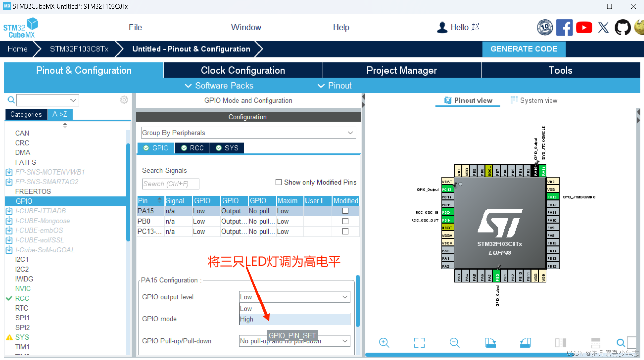The width and height of the screenshot is (644, 360).
Task: Switch to the A->Z tab
Action: (x=60, y=114)
